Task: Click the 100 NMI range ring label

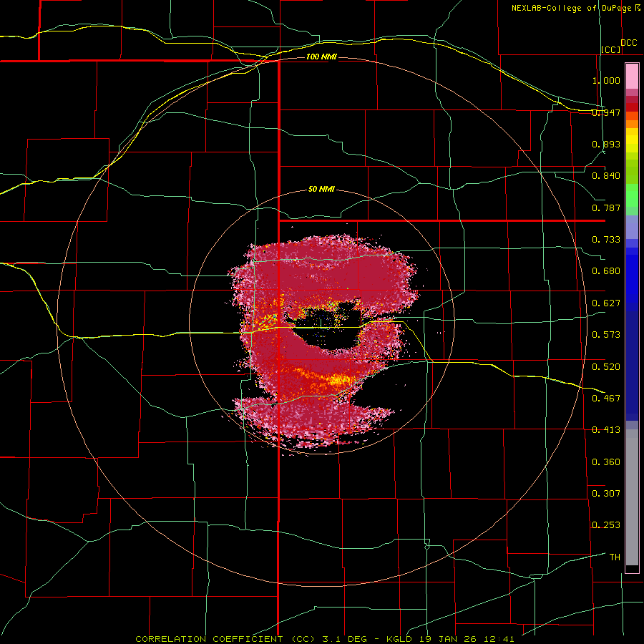Action: coord(321,57)
